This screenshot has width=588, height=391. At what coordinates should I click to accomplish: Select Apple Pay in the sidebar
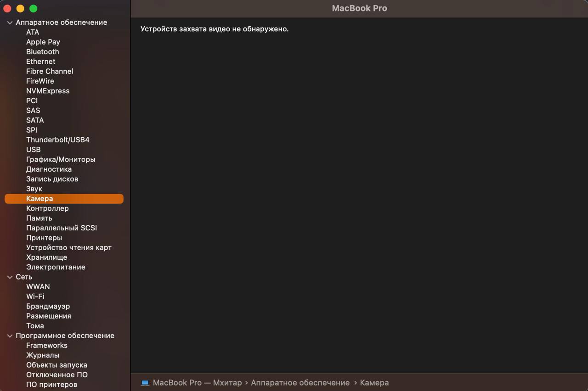point(43,42)
